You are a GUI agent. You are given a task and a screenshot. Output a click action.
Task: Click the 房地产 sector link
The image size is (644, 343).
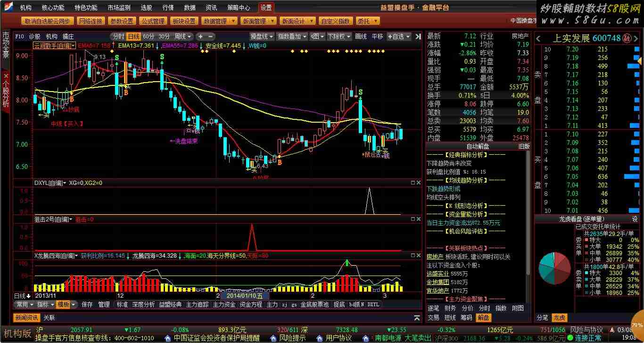(x=434, y=257)
